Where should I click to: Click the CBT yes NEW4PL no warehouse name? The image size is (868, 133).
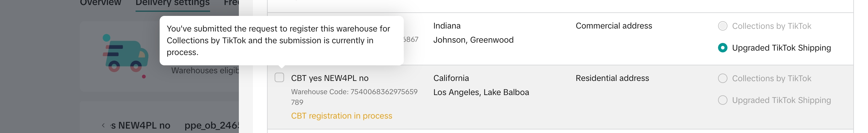(x=330, y=78)
